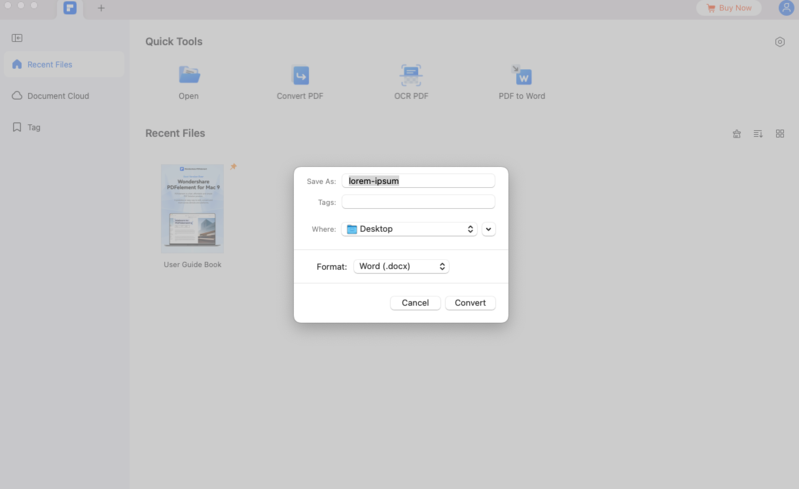Expand the save dialog with chevron button
Screen dimensions: 799x489
click(488, 229)
